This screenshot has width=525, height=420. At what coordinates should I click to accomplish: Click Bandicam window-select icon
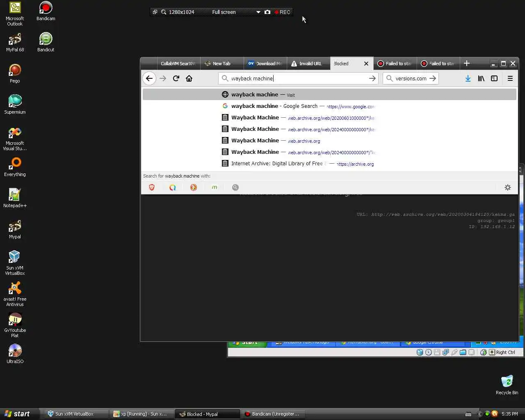155,12
